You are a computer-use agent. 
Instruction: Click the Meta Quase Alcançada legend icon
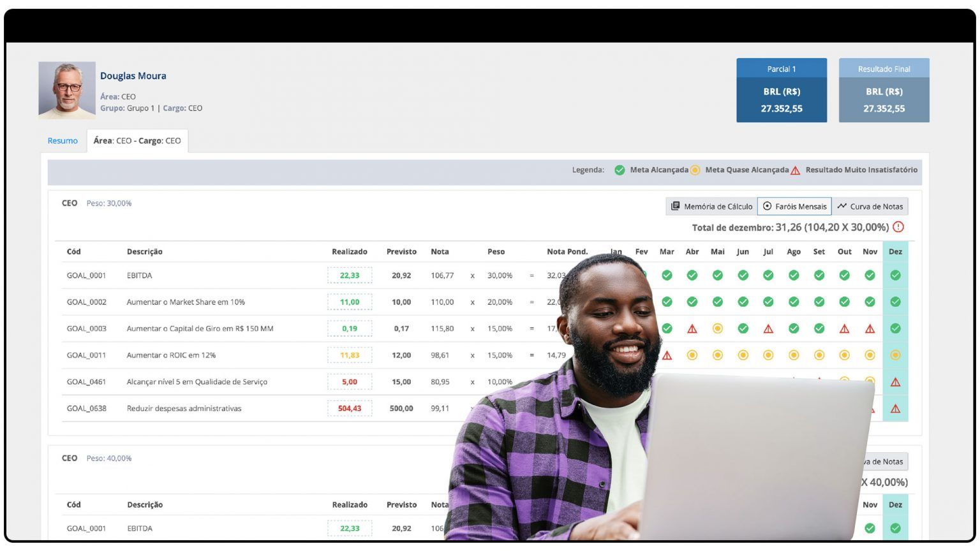tap(695, 170)
